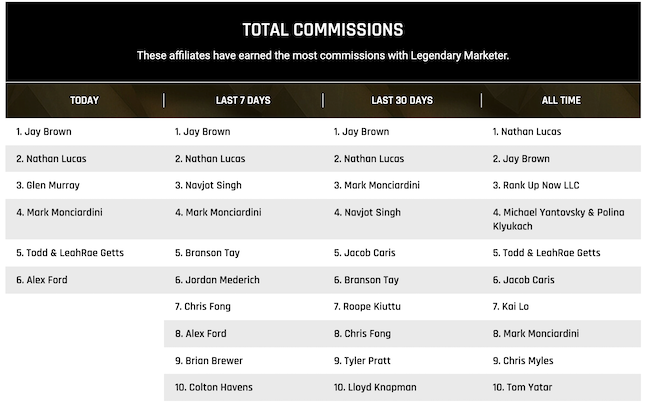Click Michael Yantovsky & Polina Klyukach entry

point(558,219)
